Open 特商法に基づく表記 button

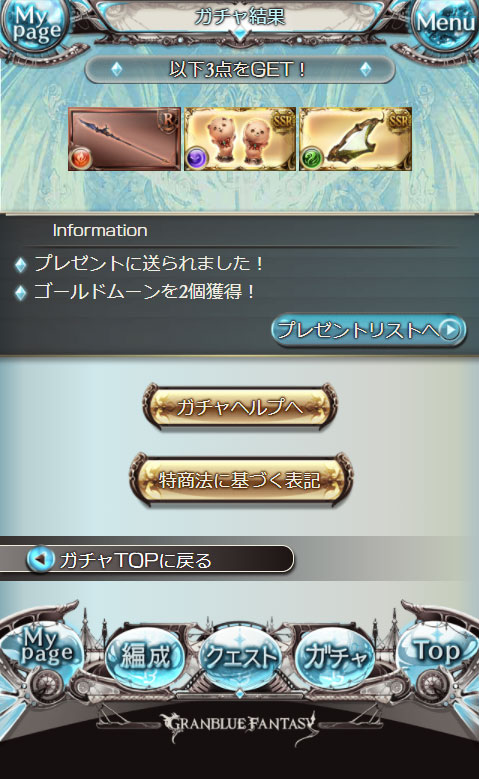240,480
